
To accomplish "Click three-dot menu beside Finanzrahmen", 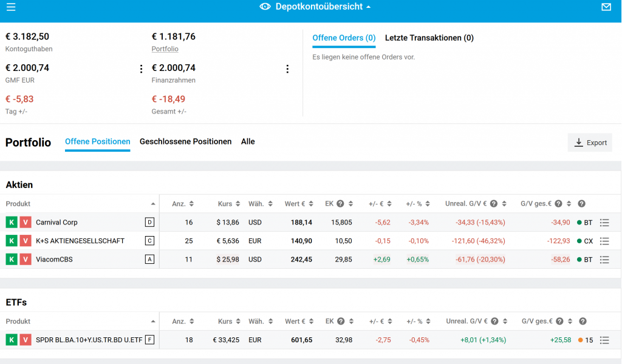I will [287, 69].
